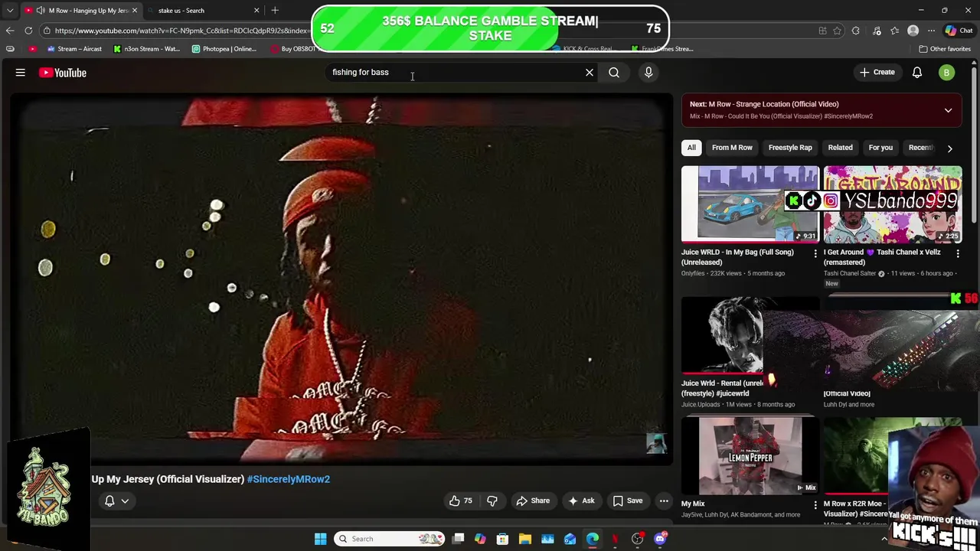Image resolution: width=980 pixels, height=551 pixels.
Task: Open Netflix from taskbar
Action: (x=615, y=539)
